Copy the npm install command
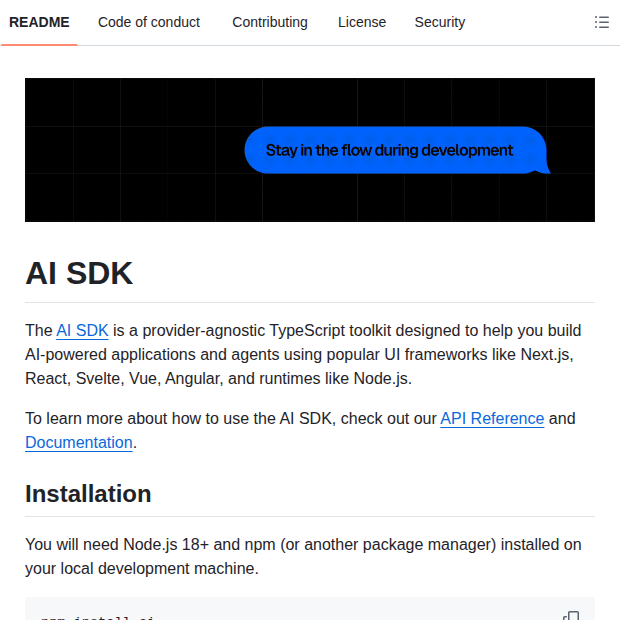 [x=571, y=616]
